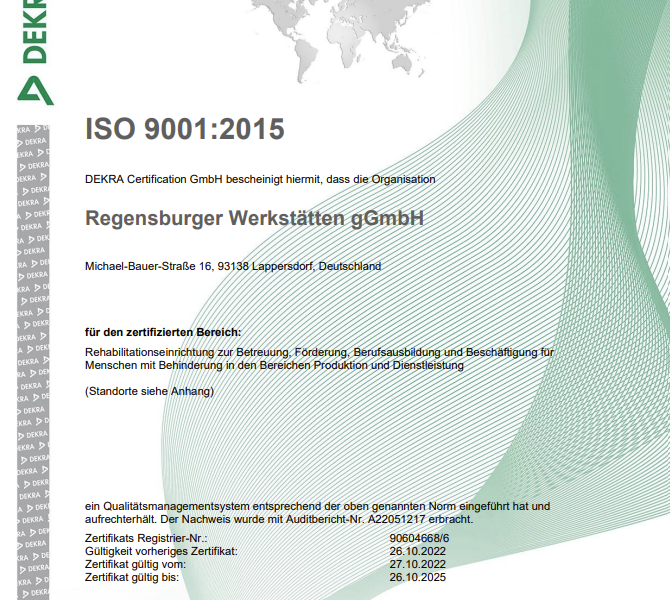Click the Michael-Bauer-Straße 16 address line
The width and height of the screenshot is (670, 600).
coord(233,266)
